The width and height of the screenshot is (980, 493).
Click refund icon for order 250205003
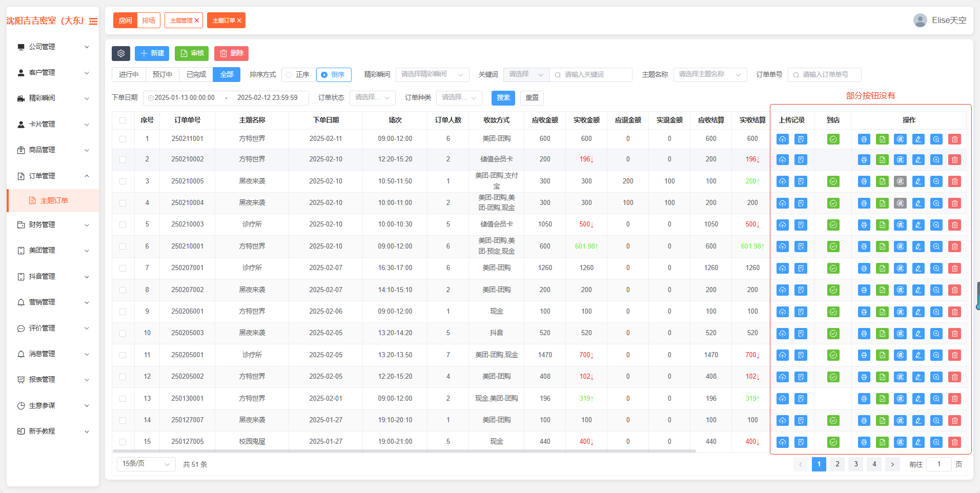click(901, 334)
